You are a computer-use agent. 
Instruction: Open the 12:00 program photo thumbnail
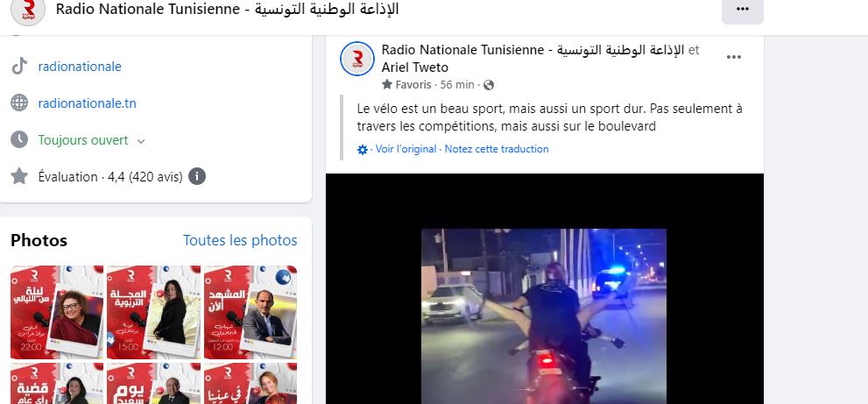point(251,312)
